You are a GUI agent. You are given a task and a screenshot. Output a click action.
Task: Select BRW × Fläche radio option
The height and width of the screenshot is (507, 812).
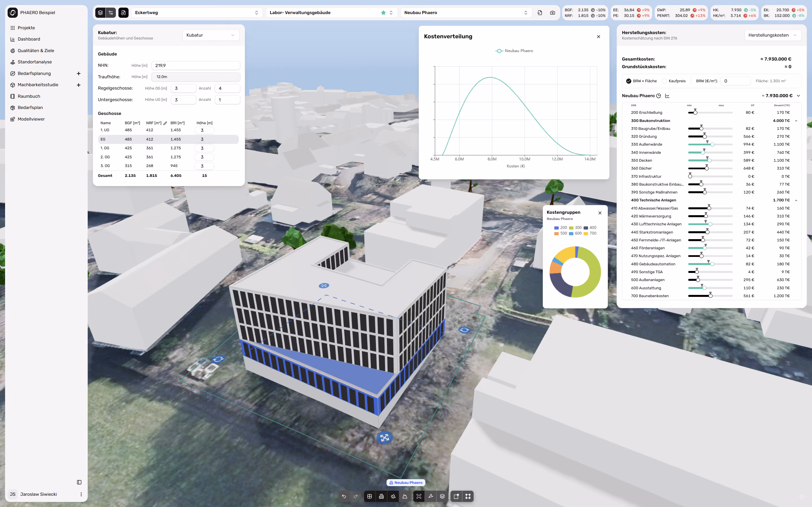[628, 81]
